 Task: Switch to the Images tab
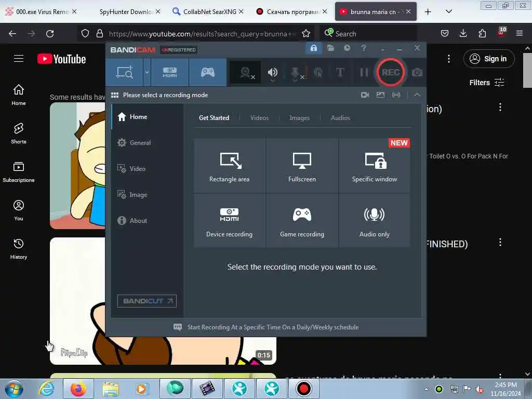click(300, 118)
